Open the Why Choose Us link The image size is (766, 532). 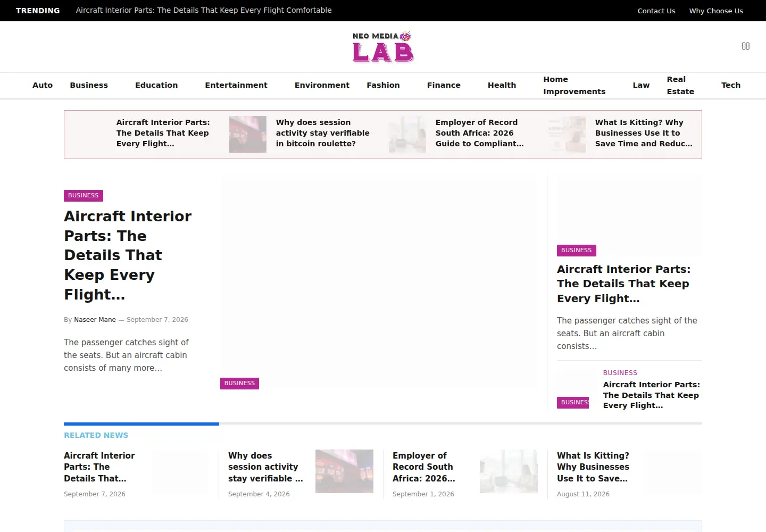click(716, 11)
